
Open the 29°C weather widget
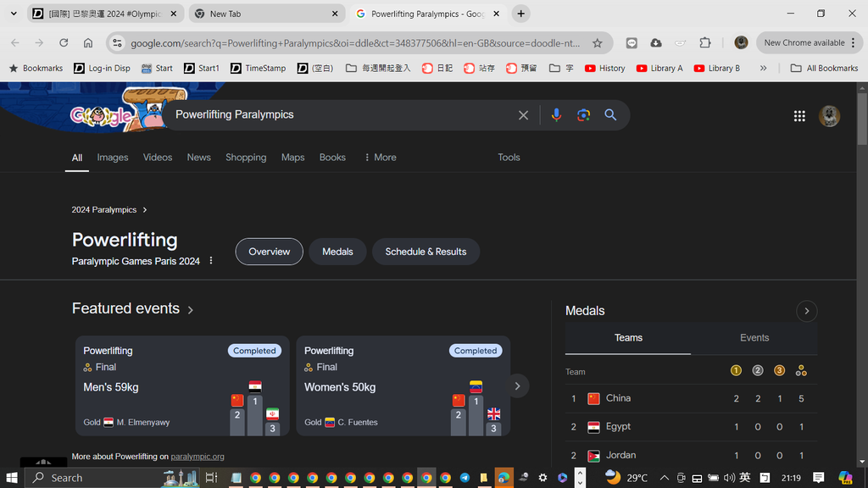[x=626, y=478]
